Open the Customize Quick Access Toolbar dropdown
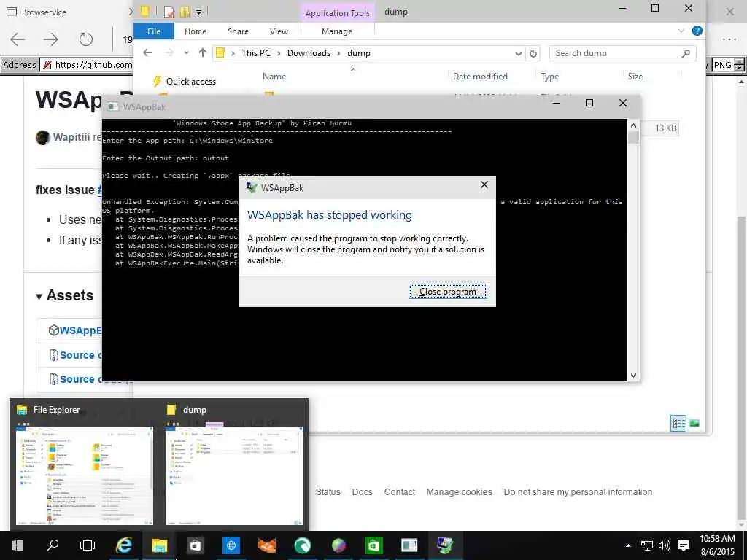This screenshot has width=747, height=560. click(198, 12)
